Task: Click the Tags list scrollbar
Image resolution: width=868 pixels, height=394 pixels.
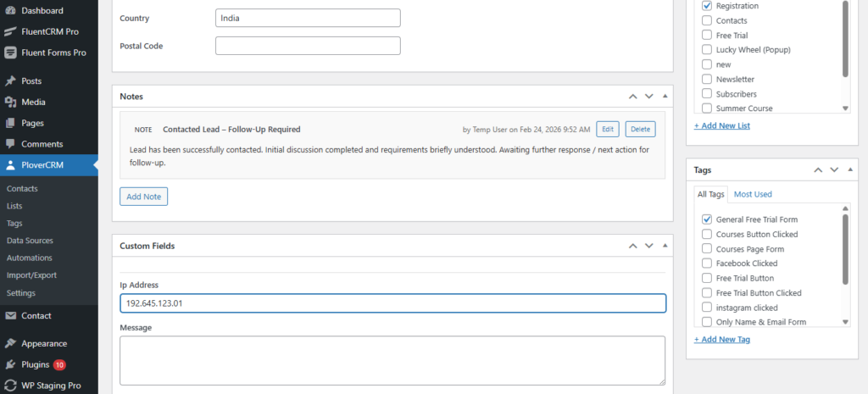Action: tap(845, 250)
